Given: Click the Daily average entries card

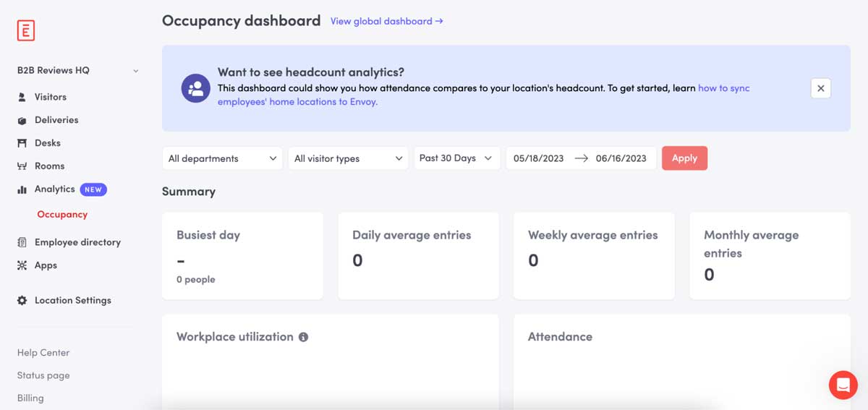Looking at the screenshot, I should pos(418,256).
